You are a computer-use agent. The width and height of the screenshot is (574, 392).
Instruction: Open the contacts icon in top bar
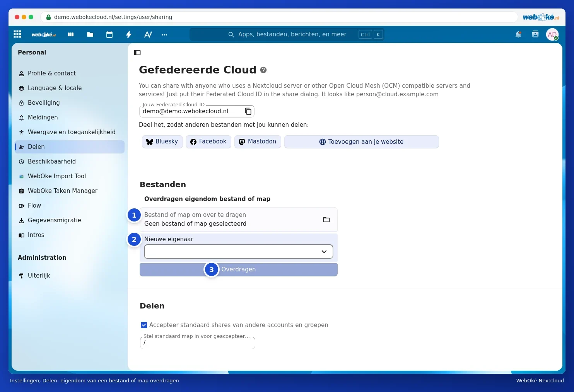(x=535, y=34)
